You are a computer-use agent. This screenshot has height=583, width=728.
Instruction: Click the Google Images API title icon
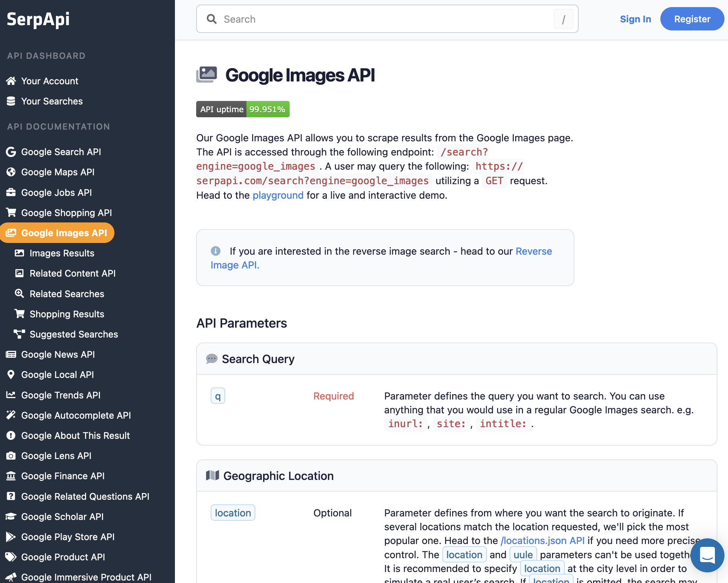pos(206,75)
